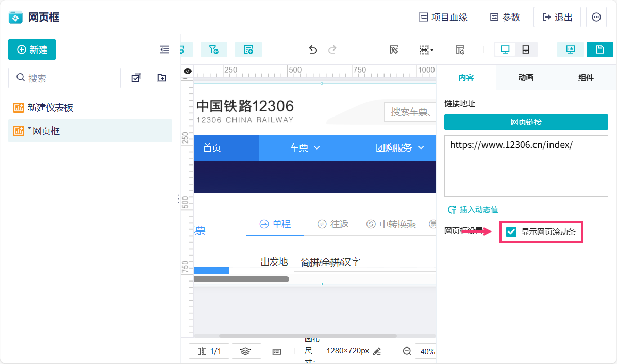
Task: Select the 往返 trip tab
Action: (x=333, y=224)
